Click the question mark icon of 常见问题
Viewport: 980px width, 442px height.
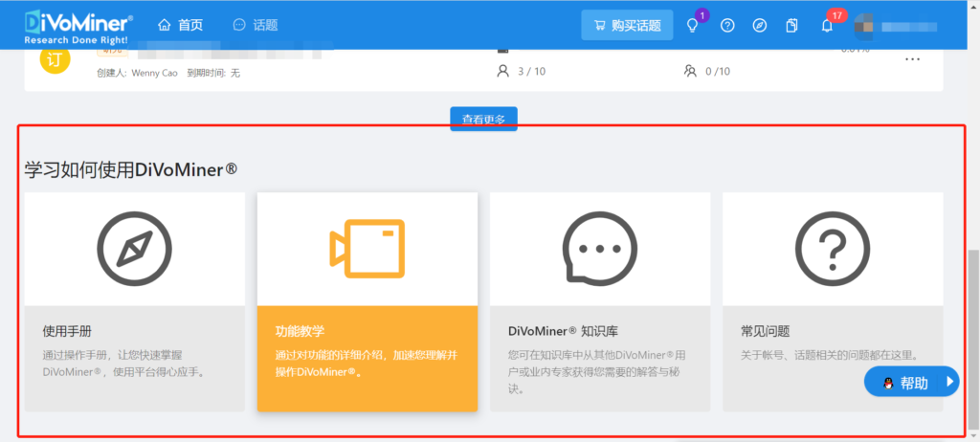click(x=833, y=249)
